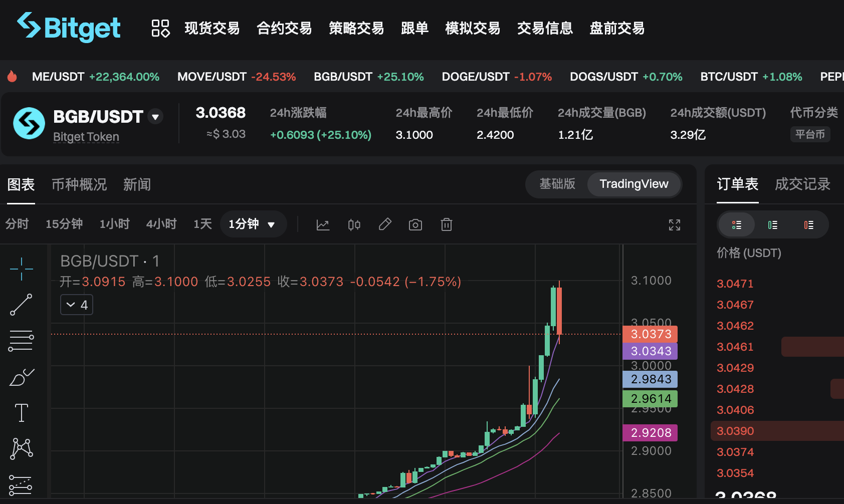The width and height of the screenshot is (844, 504).
Task: Click the candlestick chart type icon
Action: [354, 225]
